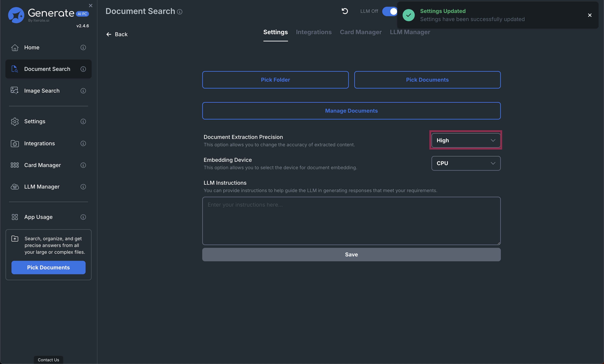Open Image Search in the sidebar
Screen dimensions: 604x364
tap(49, 91)
